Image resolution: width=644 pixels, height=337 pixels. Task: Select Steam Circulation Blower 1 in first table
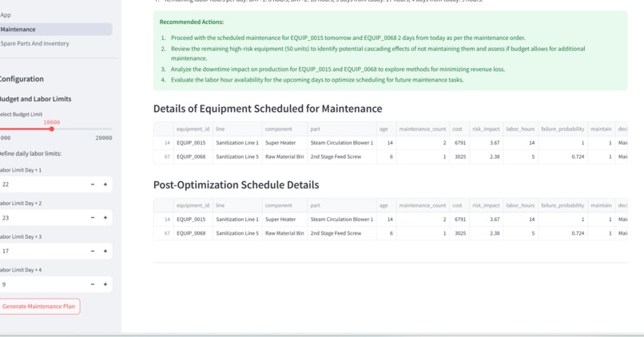pos(342,143)
